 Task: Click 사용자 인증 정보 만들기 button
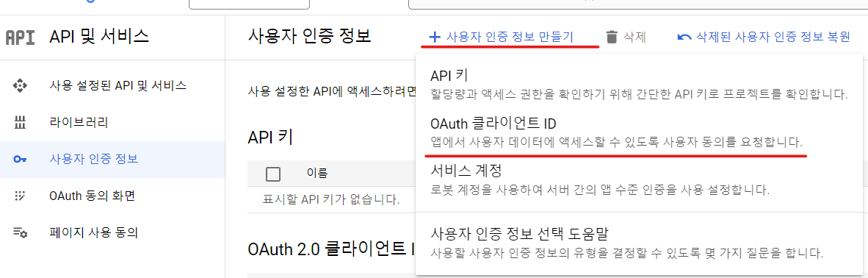coord(502,38)
